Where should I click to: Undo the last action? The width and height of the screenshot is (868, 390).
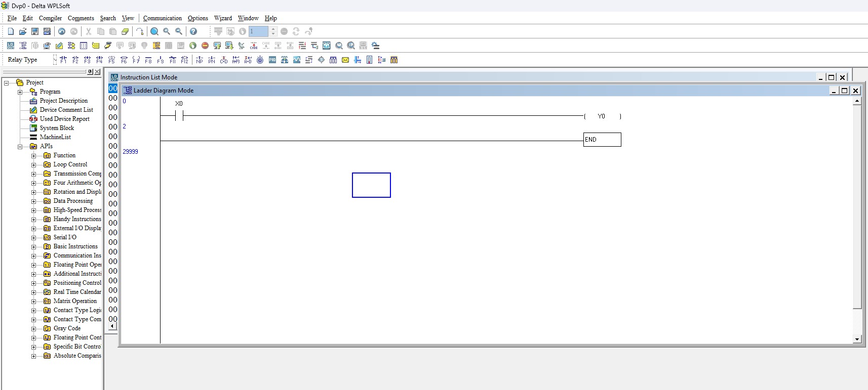coord(62,31)
